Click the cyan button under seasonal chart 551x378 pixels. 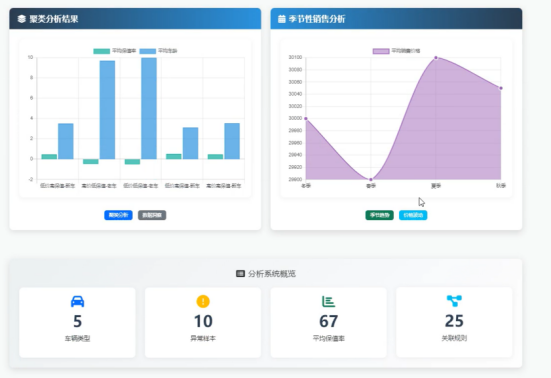point(413,215)
